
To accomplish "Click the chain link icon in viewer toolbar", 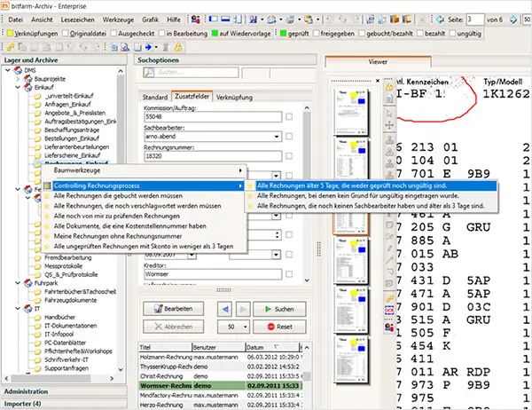I will coord(389,298).
